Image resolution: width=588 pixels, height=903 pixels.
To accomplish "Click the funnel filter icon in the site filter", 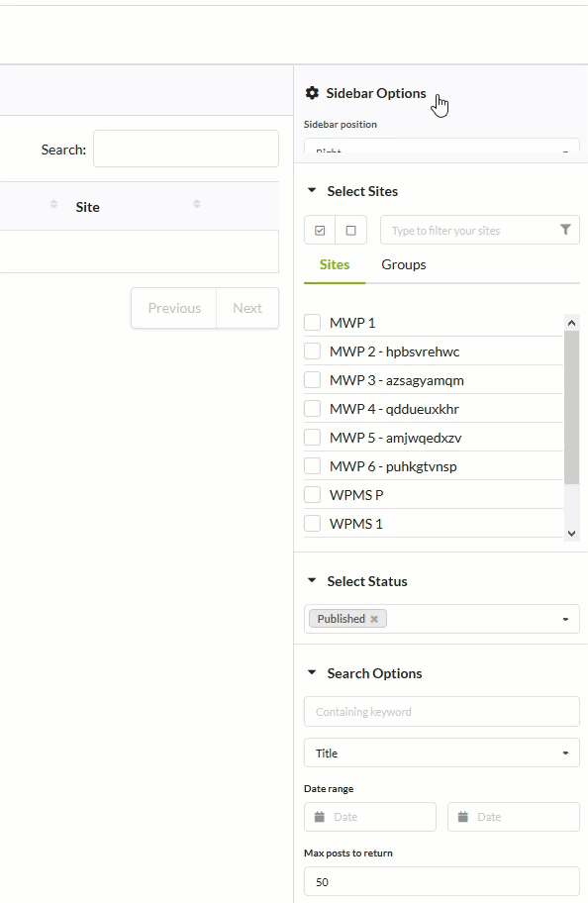I will [565, 229].
